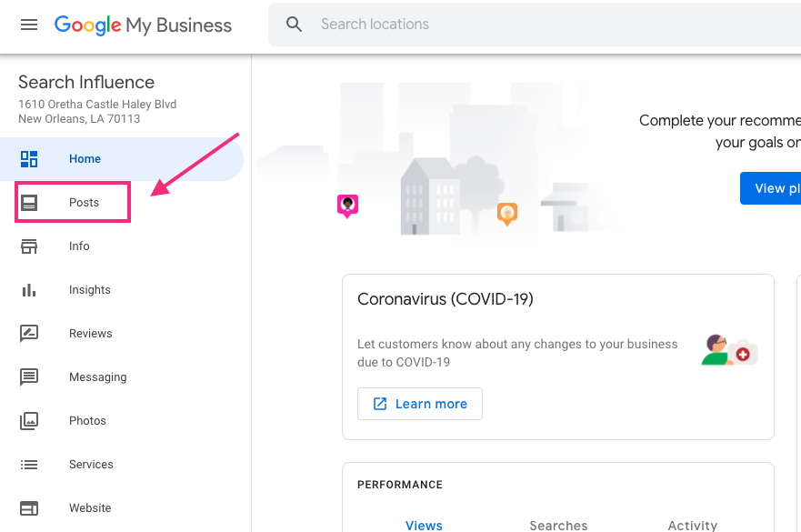
Task: Click the Messaging chat icon
Action: coord(29,377)
